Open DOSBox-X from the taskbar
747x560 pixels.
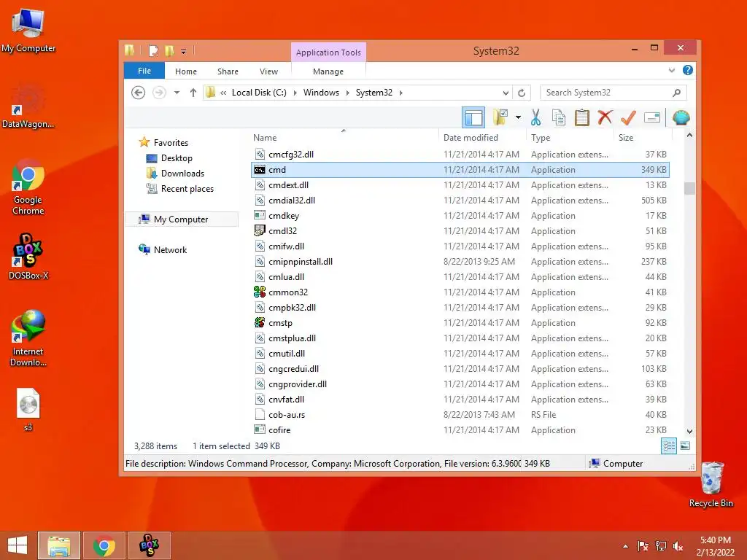pos(149,545)
